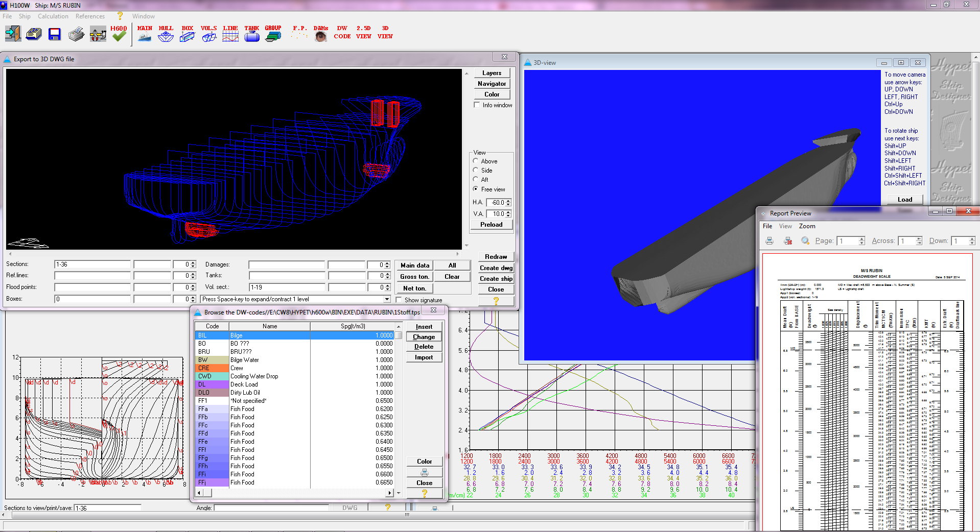Click the Create dwg button

coord(496,268)
